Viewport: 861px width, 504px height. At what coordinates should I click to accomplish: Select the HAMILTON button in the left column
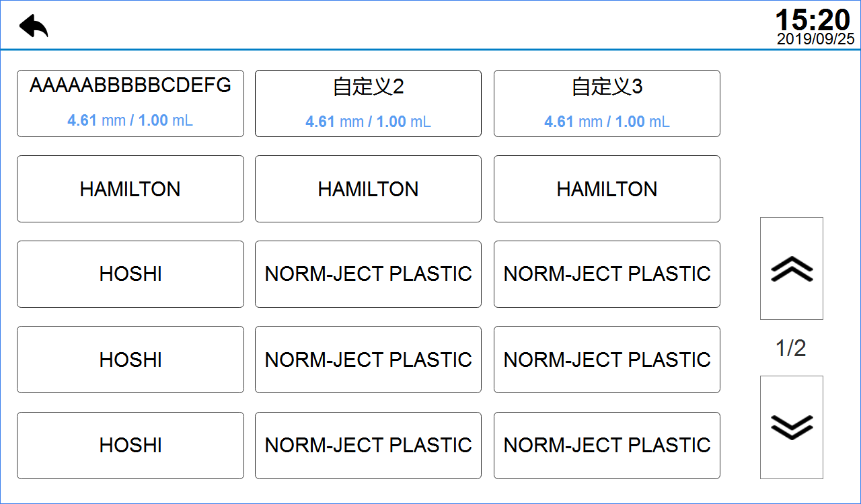click(x=130, y=189)
